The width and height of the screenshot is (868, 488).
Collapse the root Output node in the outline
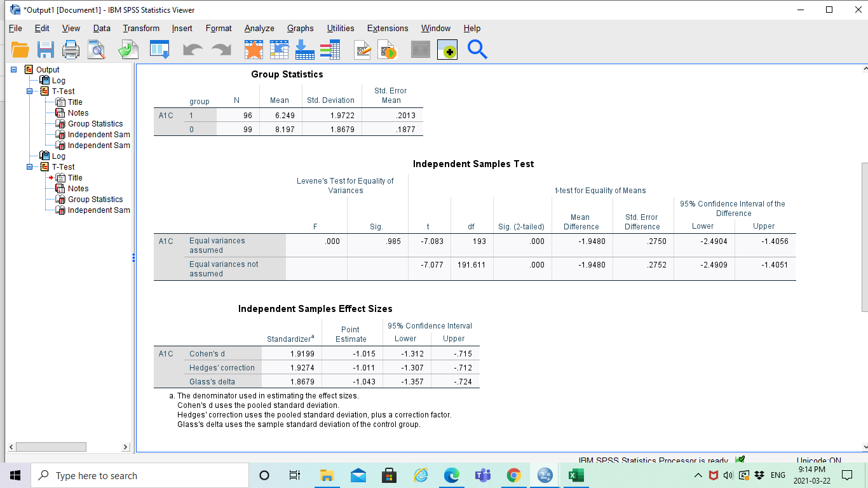tap(13, 69)
